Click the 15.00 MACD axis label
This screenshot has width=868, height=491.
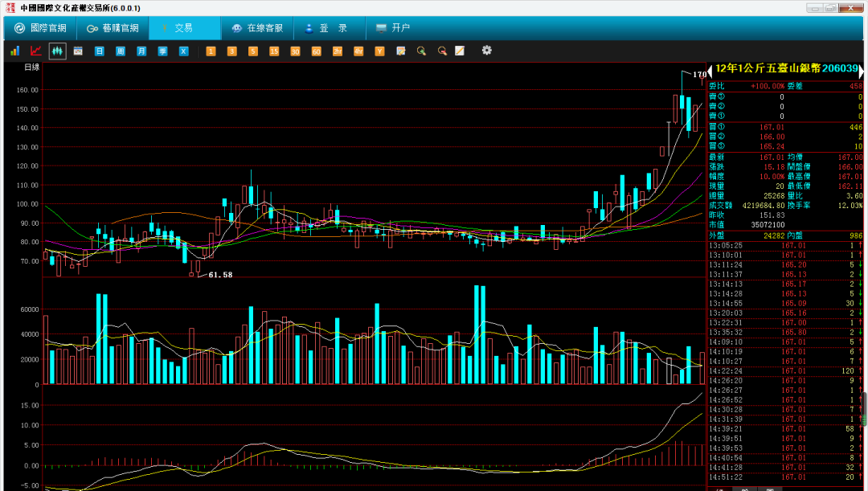[30, 405]
